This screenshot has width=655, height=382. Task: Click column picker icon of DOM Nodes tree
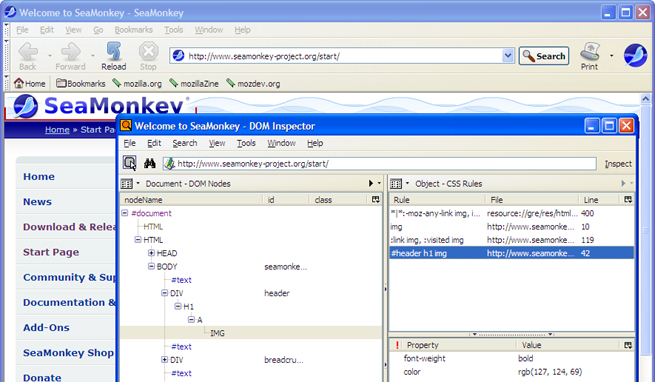click(376, 199)
